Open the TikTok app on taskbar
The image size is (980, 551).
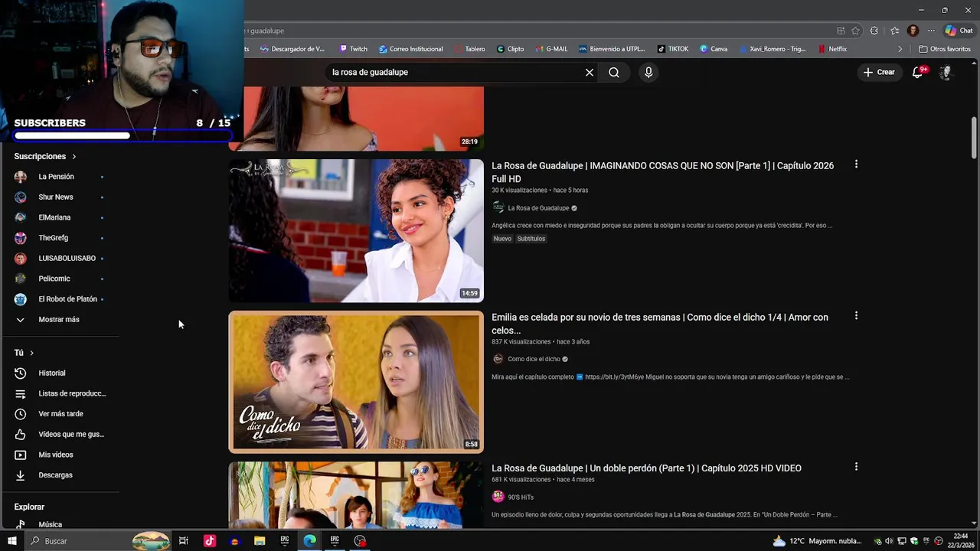click(209, 541)
